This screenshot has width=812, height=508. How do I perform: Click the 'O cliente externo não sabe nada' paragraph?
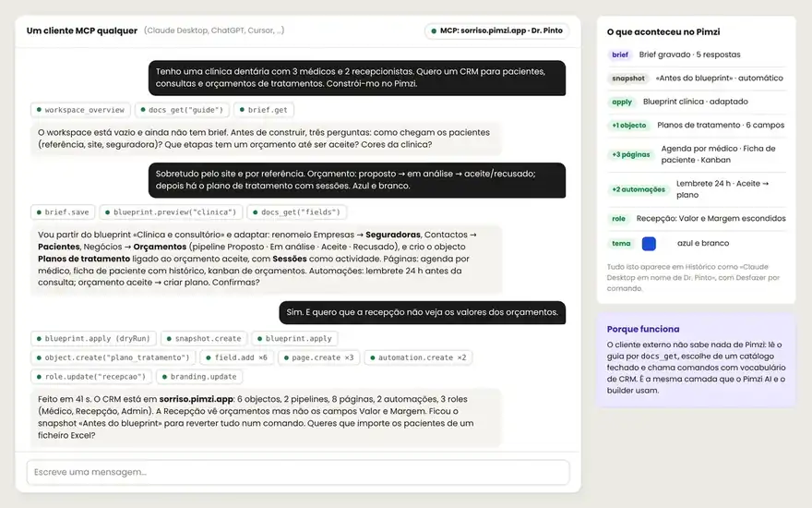[696, 368]
